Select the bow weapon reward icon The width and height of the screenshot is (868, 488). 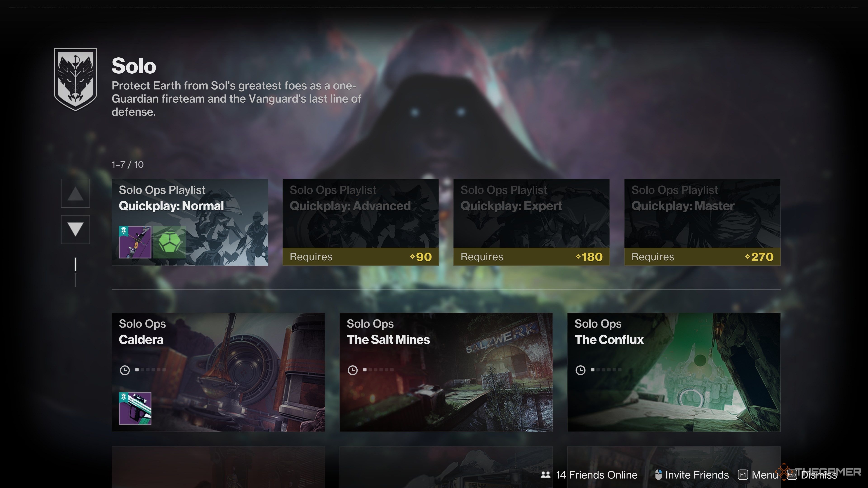tap(135, 242)
